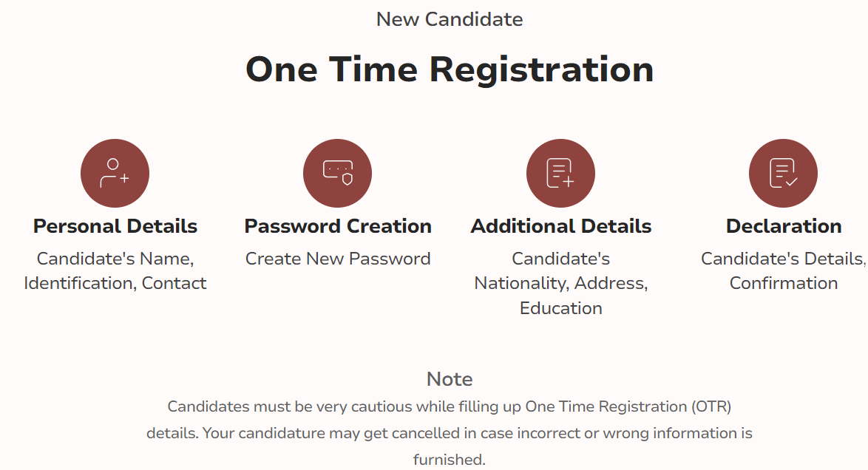Click the One Time Registration title
This screenshot has width=868, height=470.
click(x=450, y=69)
